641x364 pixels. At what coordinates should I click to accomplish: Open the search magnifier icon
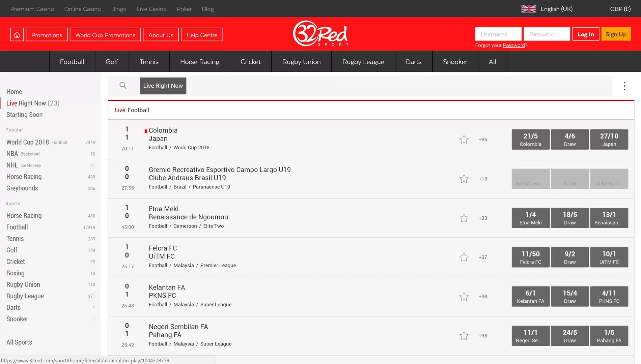[123, 86]
